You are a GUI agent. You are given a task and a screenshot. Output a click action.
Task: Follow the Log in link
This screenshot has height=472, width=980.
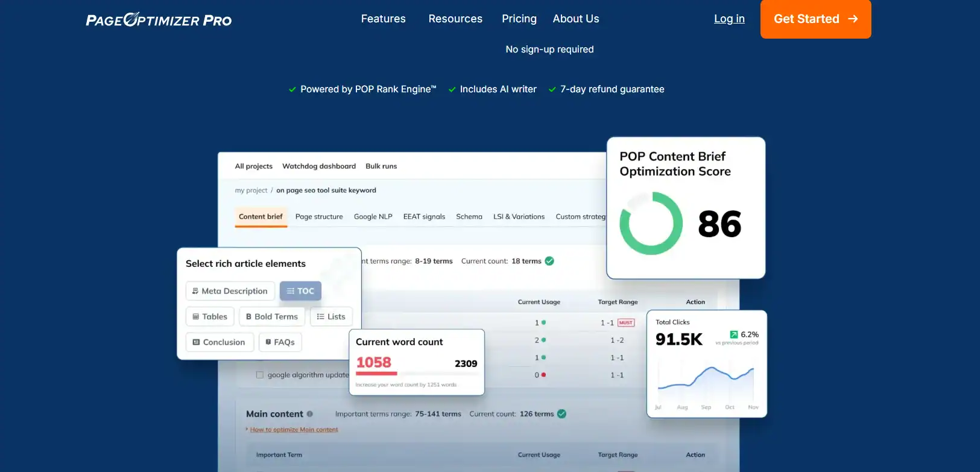(729, 19)
